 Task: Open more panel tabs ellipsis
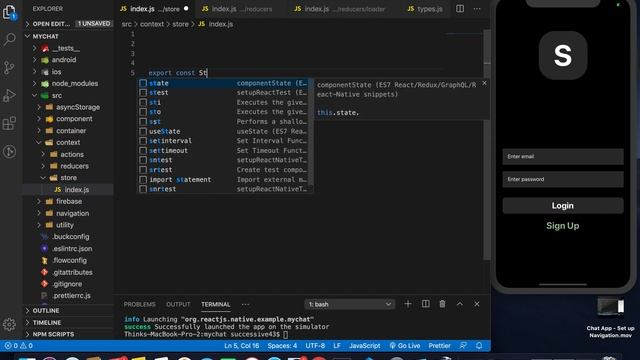245,304
